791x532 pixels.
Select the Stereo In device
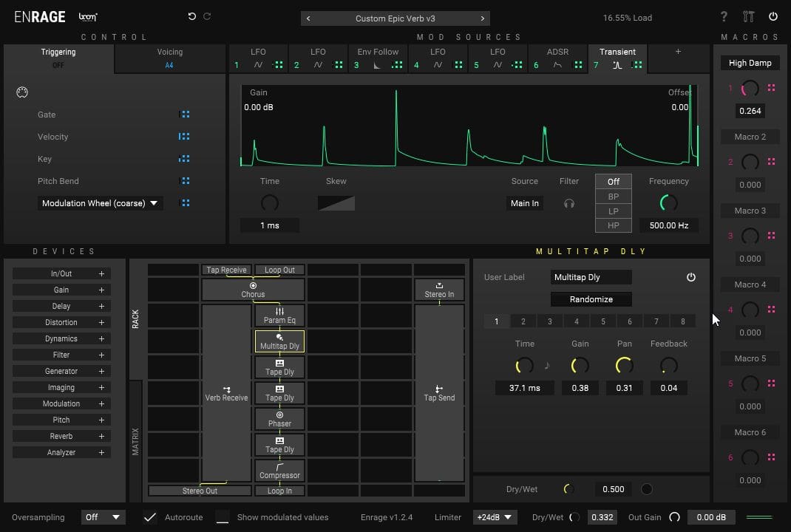pyautogui.click(x=439, y=290)
